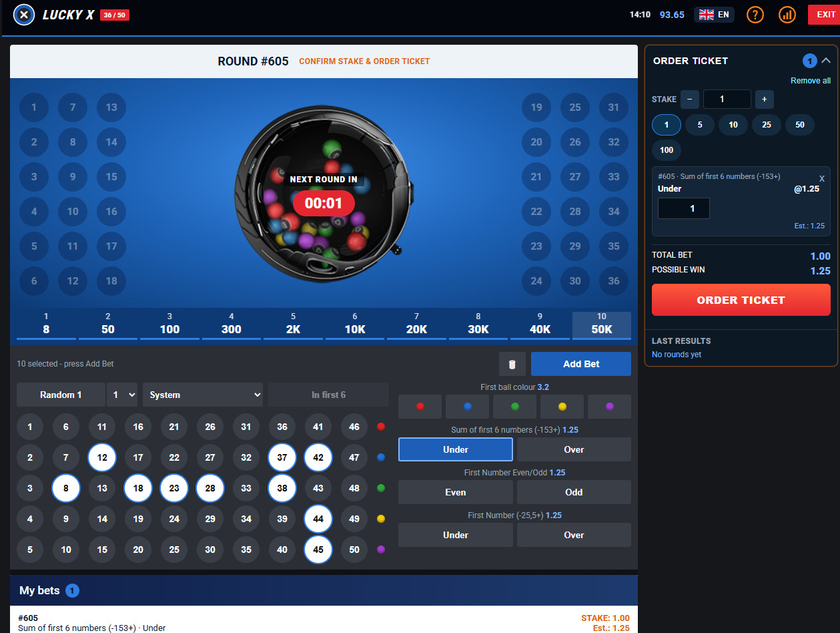Click the Add Bet button
840x633 pixels.
pyautogui.click(x=581, y=364)
